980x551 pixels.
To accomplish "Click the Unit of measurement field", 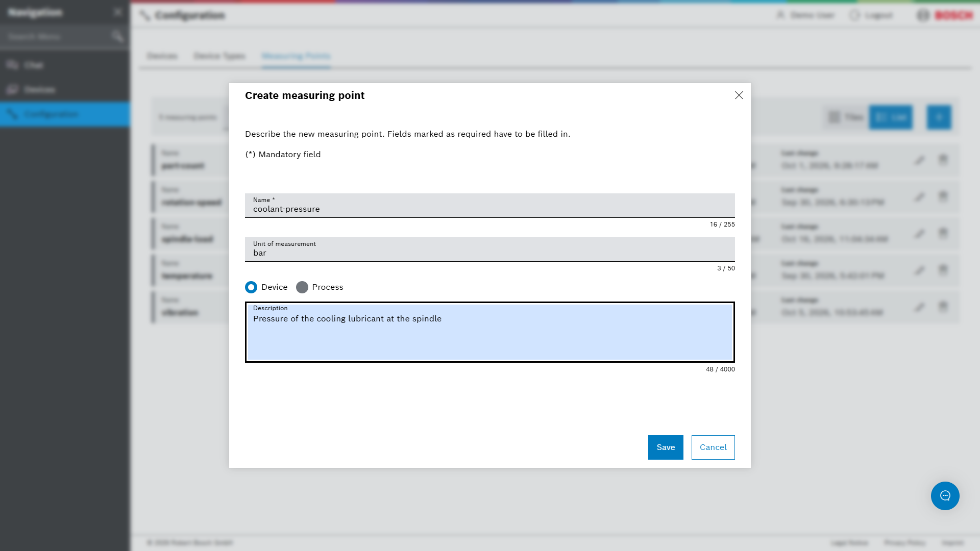I will coord(490,249).
